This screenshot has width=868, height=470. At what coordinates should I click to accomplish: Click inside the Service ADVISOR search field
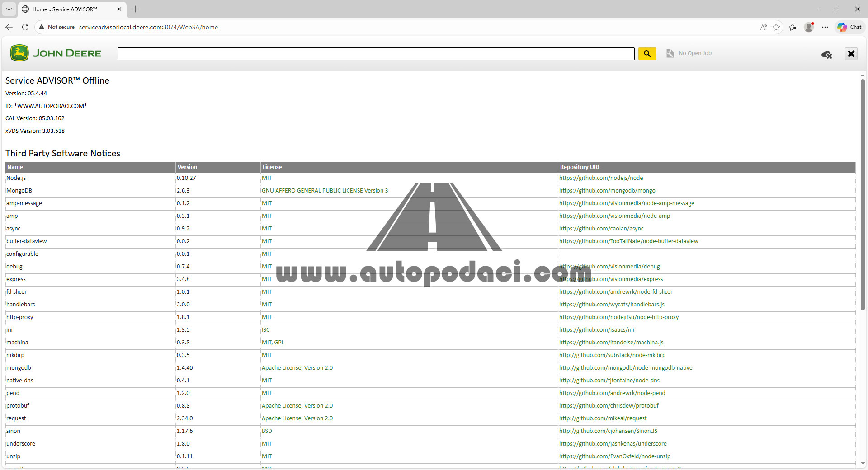click(375, 54)
